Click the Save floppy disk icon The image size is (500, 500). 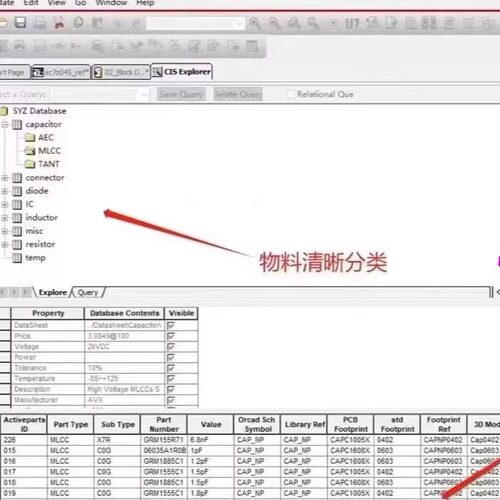tap(20, 23)
